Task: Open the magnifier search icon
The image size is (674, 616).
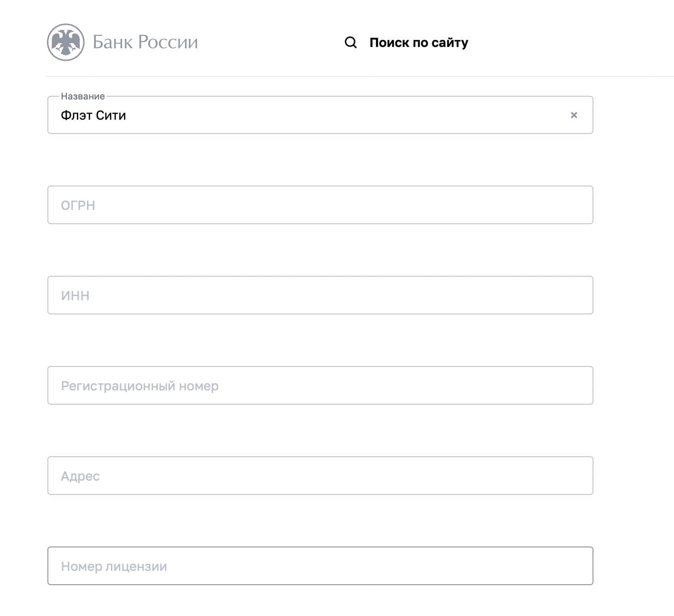Action: pos(351,43)
